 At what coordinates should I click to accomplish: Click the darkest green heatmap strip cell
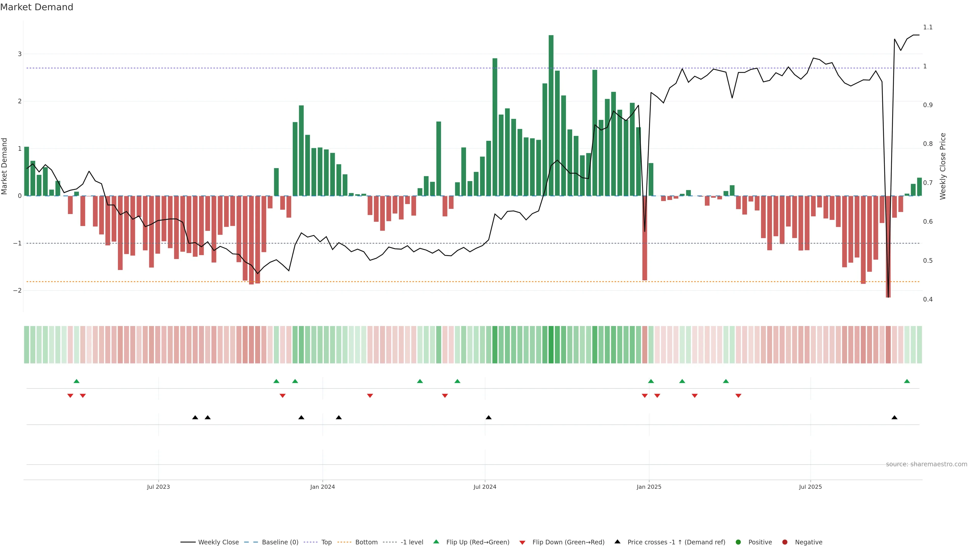click(551, 345)
